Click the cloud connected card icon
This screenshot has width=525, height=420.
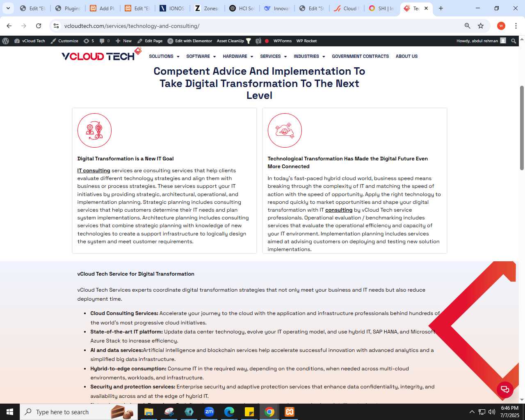pyautogui.click(x=285, y=130)
